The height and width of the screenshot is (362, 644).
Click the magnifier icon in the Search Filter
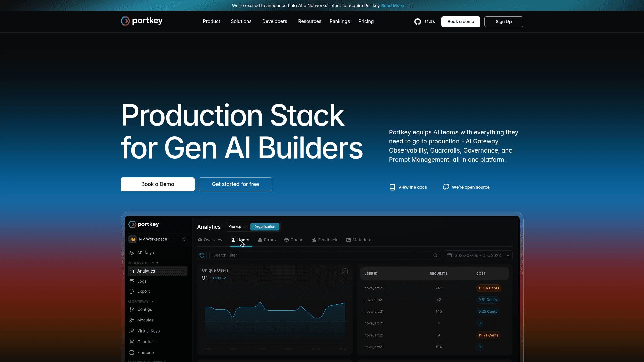(435, 255)
